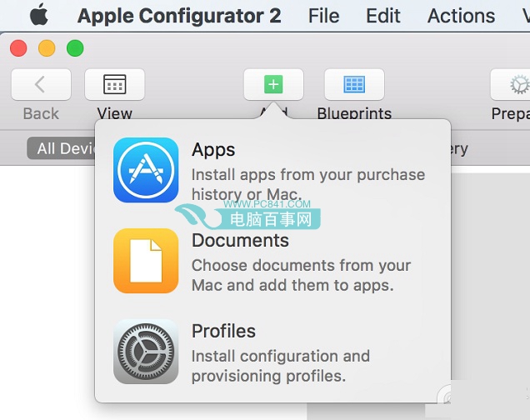530x420 pixels.
Task: Minimize the window with the yellow button
Action: 47,48
